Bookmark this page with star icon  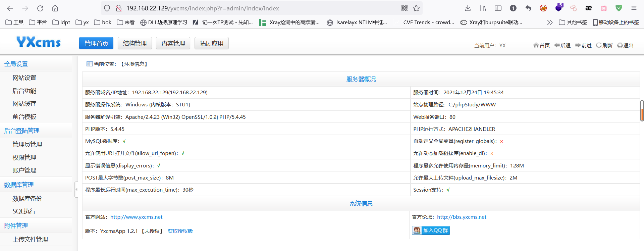(416, 8)
